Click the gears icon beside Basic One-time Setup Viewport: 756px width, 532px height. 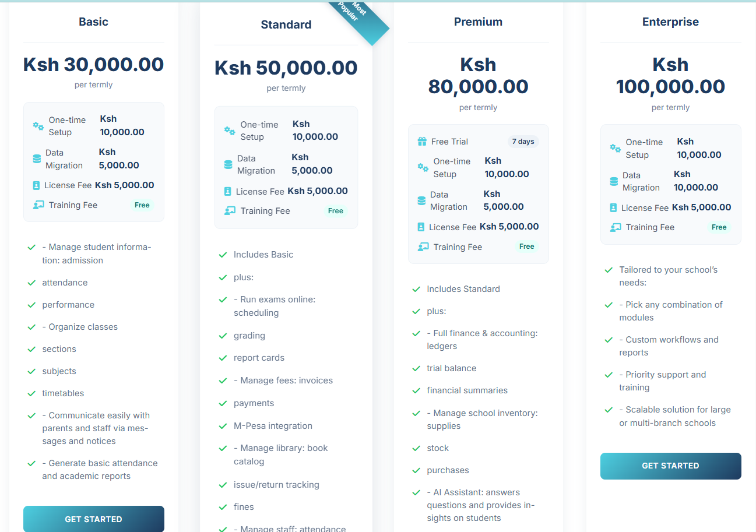click(38, 126)
